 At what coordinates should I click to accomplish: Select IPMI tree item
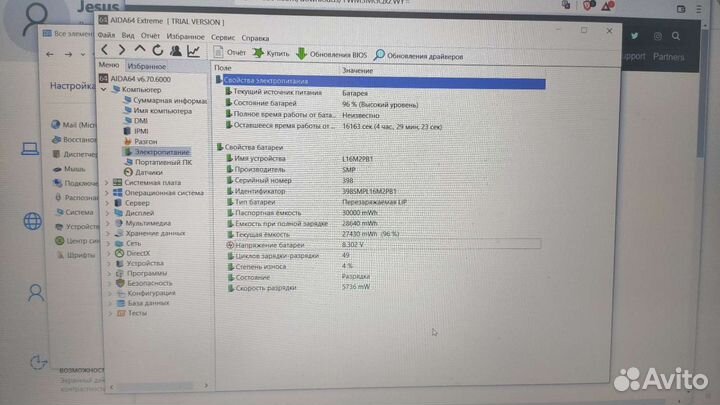(x=136, y=131)
